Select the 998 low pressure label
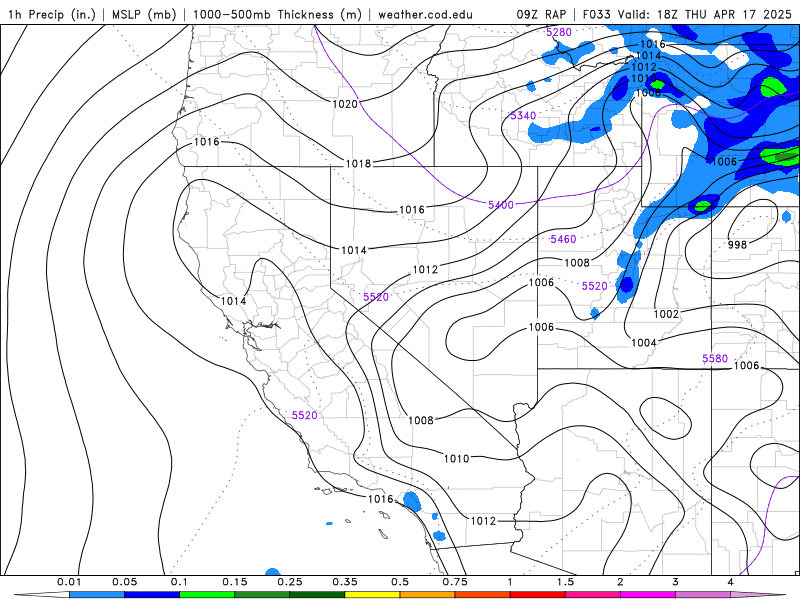The width and height of the screenshot is (800, 600). tap(737, 245)
